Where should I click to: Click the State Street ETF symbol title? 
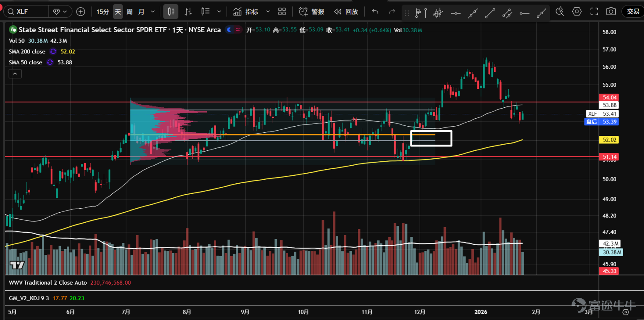click(120, 30)
